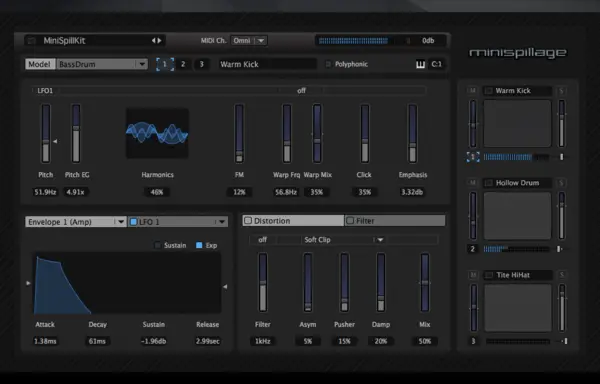Open the LFO 1 selector dropdown arrow
The height and width of the screenshot is (384, 600).
click(x=222, y=222)
